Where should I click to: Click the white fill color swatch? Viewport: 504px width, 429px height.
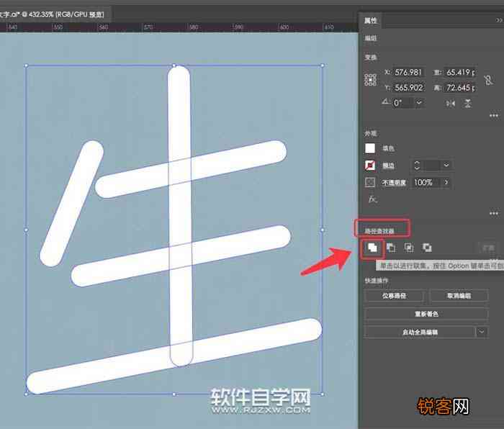tap(370, 148)
